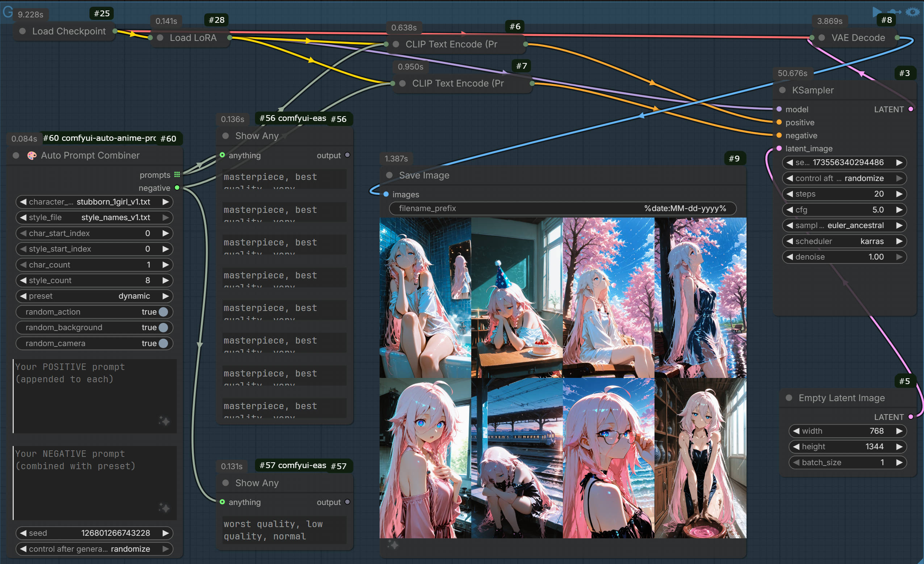Click the style_start_index value field
This screenshot has height=564, width=924.
(x=94, y=249)
